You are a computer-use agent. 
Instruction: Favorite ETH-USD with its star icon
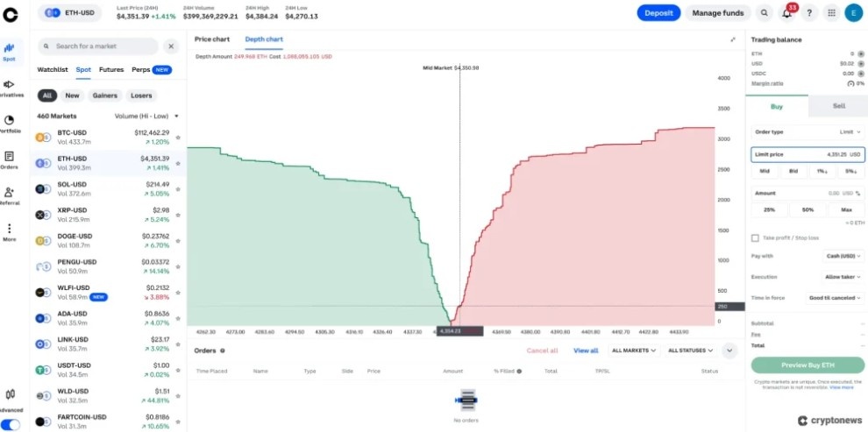178,163
